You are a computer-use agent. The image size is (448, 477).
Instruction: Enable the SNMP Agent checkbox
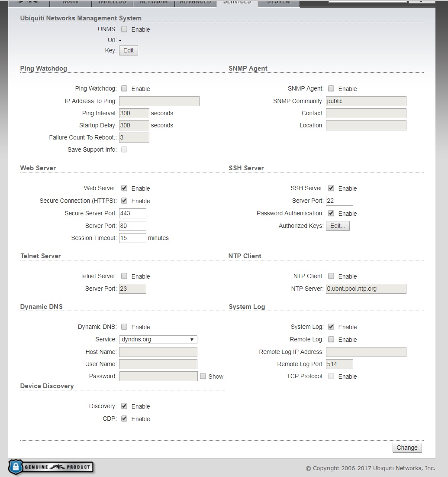click(331, 88)
